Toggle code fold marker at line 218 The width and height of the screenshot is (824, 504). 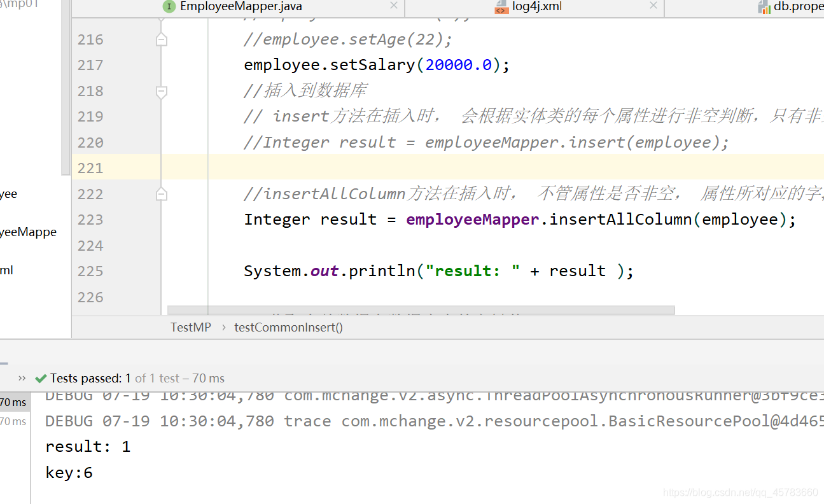[x=162, y=92]
